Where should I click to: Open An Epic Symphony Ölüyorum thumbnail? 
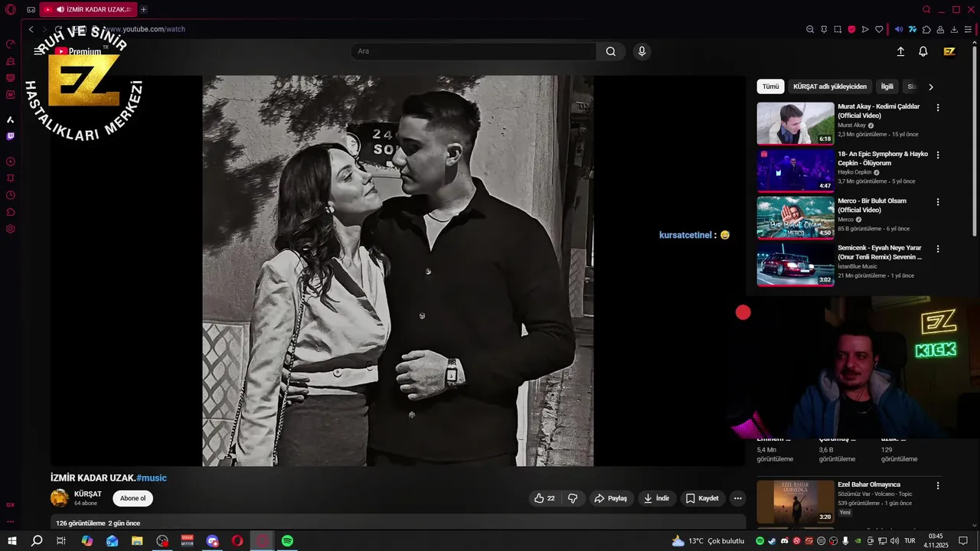[x=795, y=170]
